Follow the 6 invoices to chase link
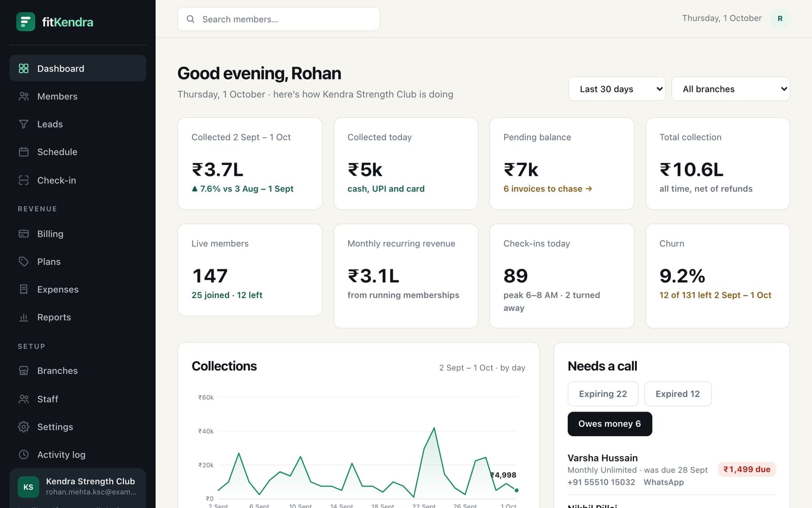The height and width of the screenshot is (508, 812). coord(548,188)
